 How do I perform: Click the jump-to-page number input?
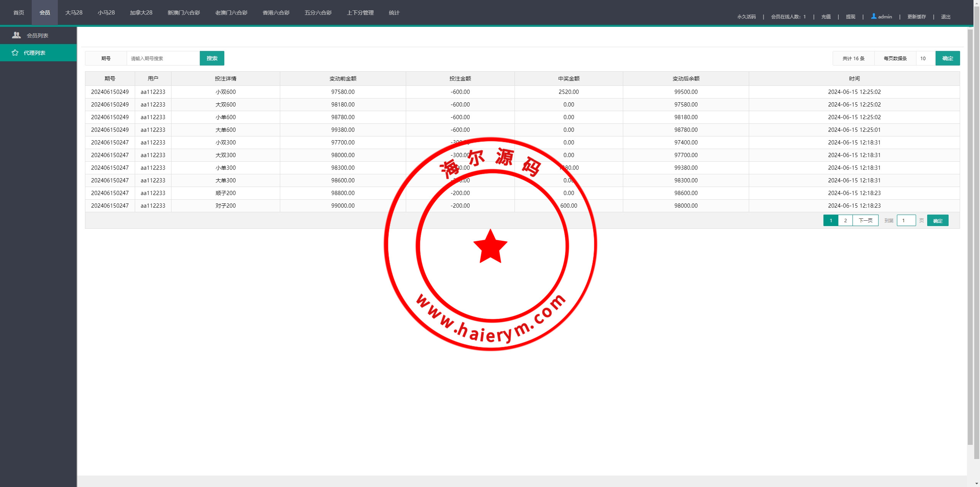[x=906, y=220]
